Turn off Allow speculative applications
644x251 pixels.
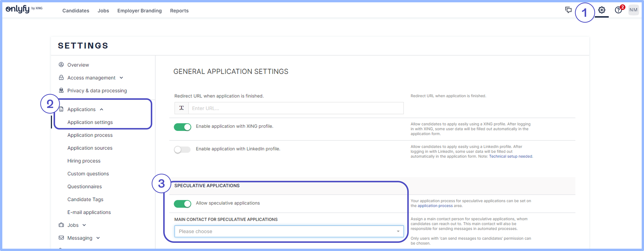(183, 203)
